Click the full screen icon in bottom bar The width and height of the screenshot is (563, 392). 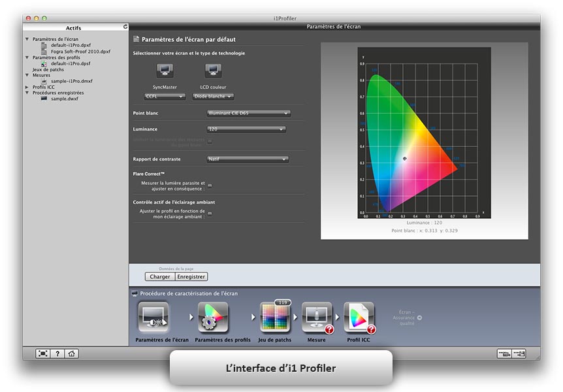42,353
